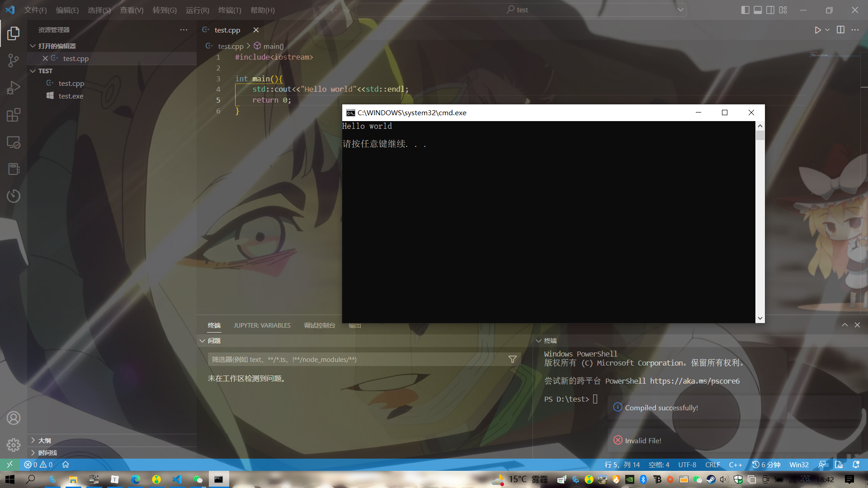This screenshot has width=868, height=488.
Task: Split the editor to the right
Action: (x=840, y=30)
